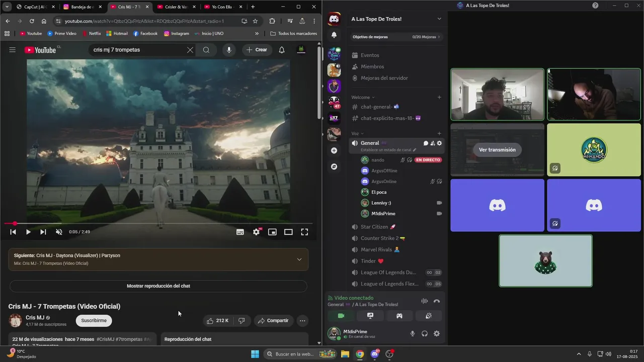Switch to the Bandeja de Instagram tab
The image size is (644, 362).
click(x=83, y=7)
